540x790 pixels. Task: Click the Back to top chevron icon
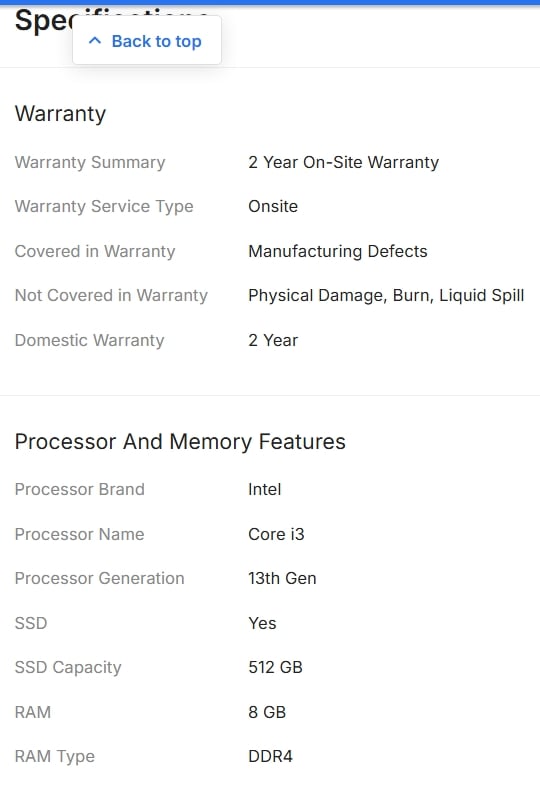coord(95,41)
